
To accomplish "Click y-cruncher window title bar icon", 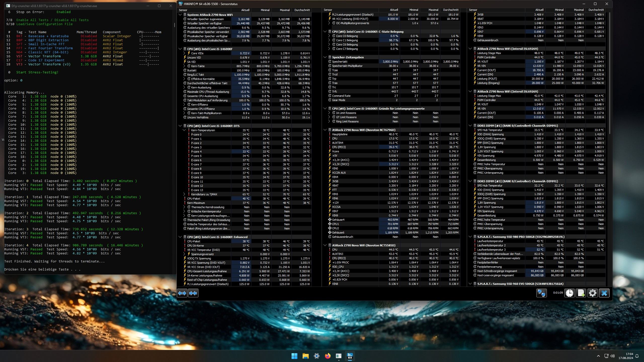I will (x=8, y=6).
